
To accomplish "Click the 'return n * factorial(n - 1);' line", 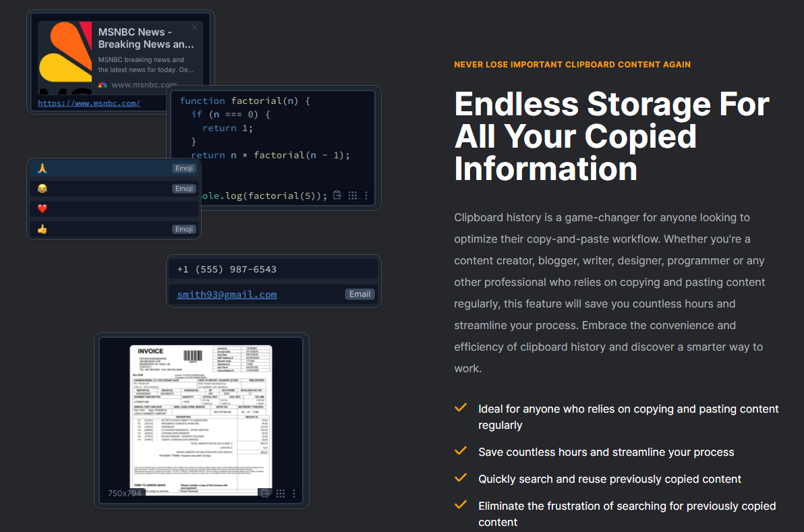I will (x=270, y=155).
